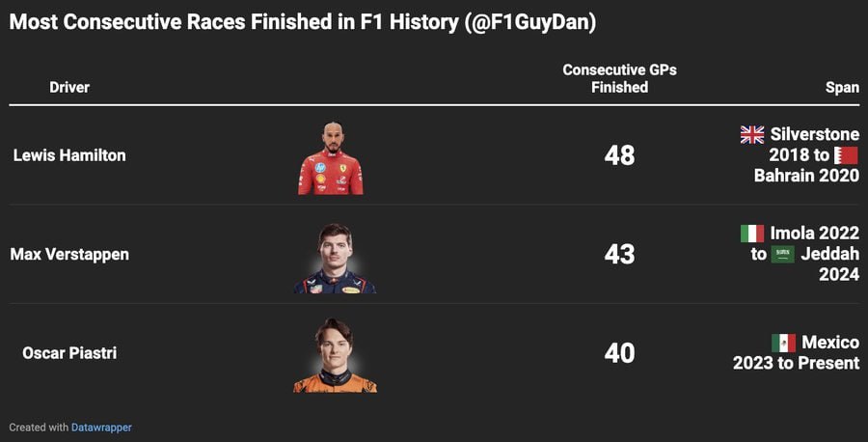The image size is (868, 442).
Task: Click the Italian flag beside Imola 2022
Action: (x=752, y=234)
